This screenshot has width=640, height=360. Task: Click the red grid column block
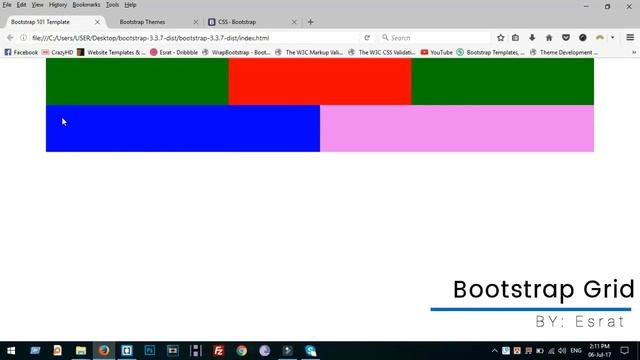click(320, 82)
